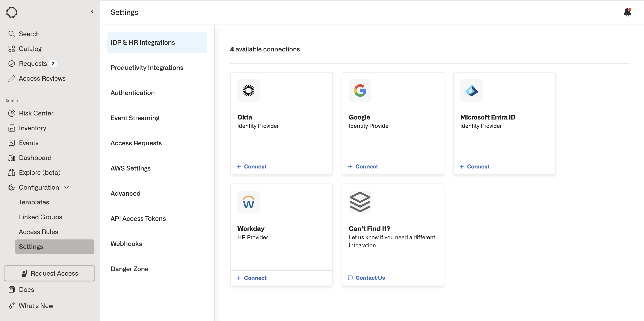Image resolution: width=644 pixels, height=321 pixels.
Task: Click the Okta logo icon
Action: [x=248, y=91]
